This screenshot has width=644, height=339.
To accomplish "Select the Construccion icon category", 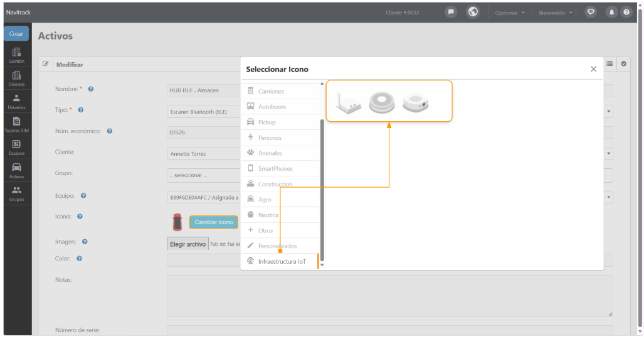I will click(280, 184).
